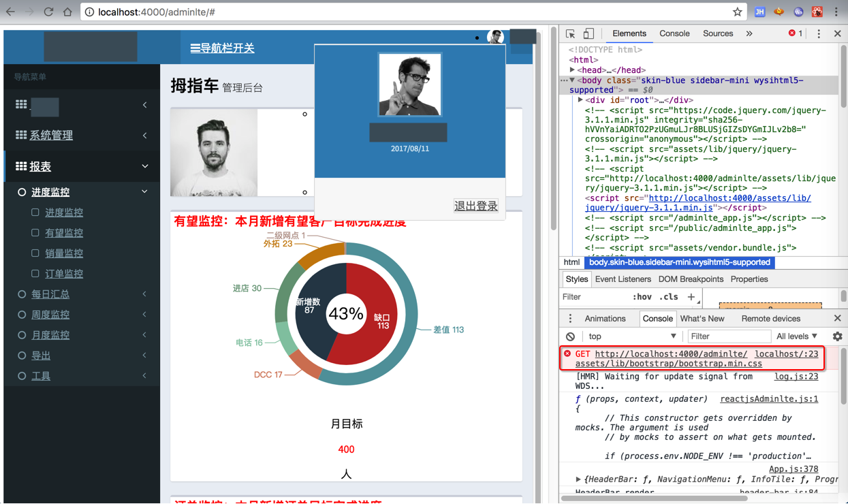Screen dimensions: 848x504
Task: Open console settings gear
Action: [837, 336]
